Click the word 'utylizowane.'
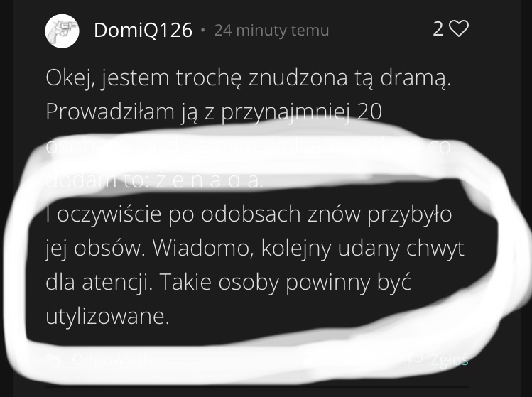The image size is (532, 397). 107,317
